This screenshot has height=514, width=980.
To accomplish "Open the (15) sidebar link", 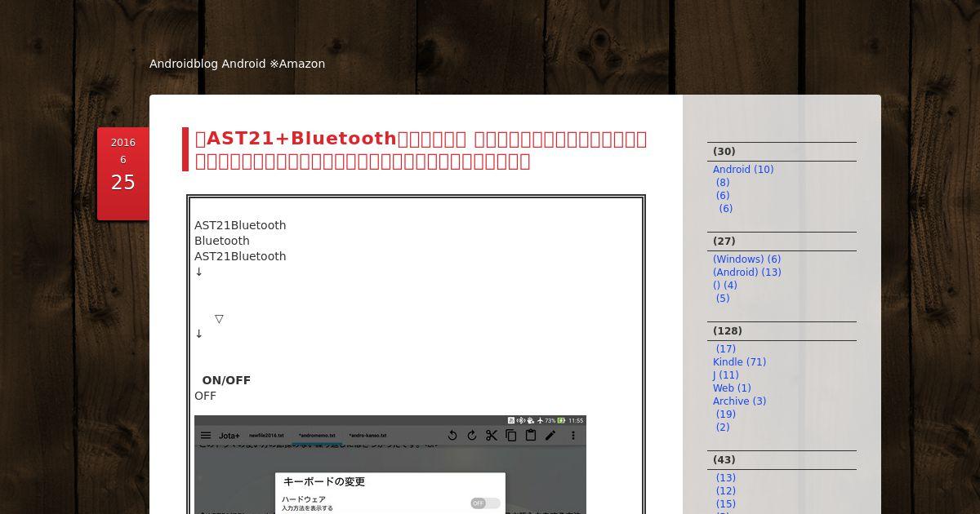I will click(726, 504).
